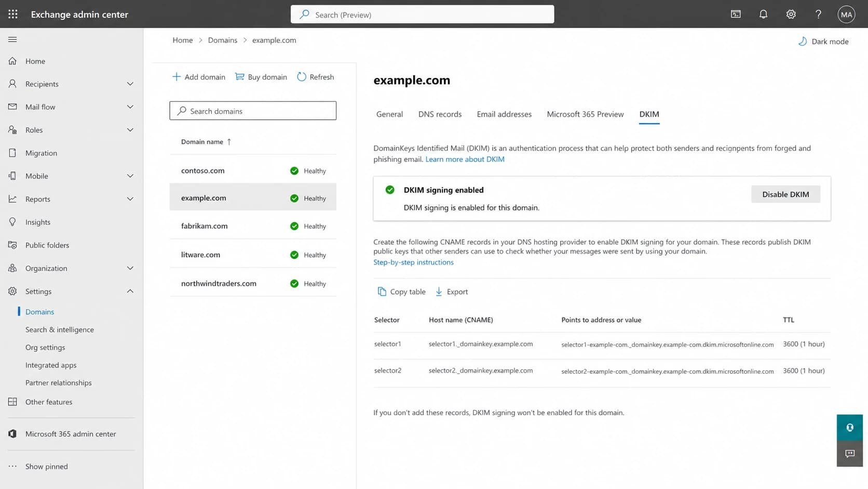Expand the Recipients chevron
Viewport: 868px width, 489px height.
(x=130, y=84)
